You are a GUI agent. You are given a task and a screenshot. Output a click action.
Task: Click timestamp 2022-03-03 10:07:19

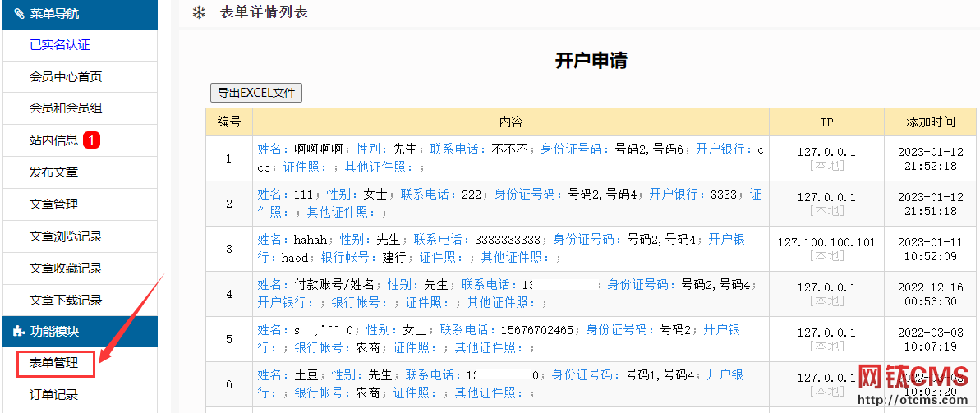[931, 339]
